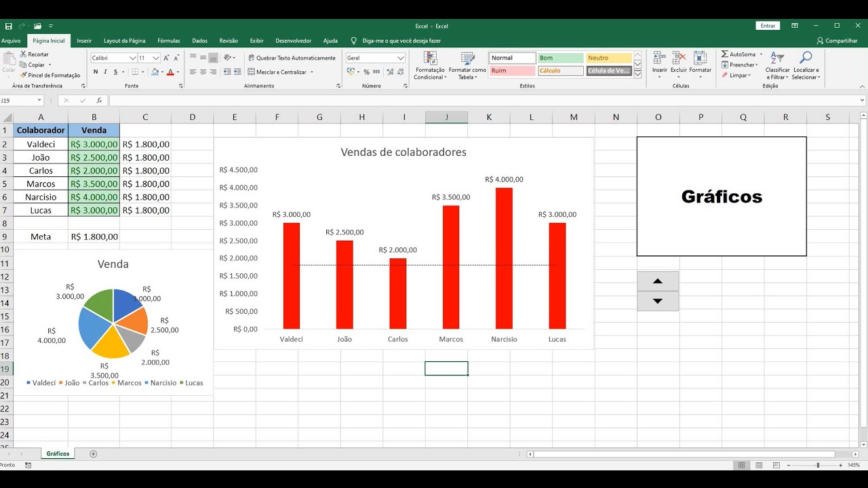Click Compartilhar share button
The image size is (868, 488).
coord(837,41)
